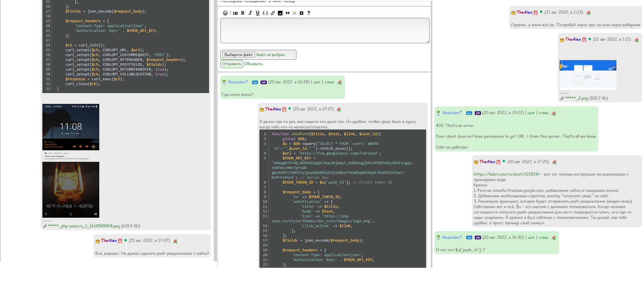644x288 pixels.
Task: Open the habr.com post link
Action: [x=506, y=174]
